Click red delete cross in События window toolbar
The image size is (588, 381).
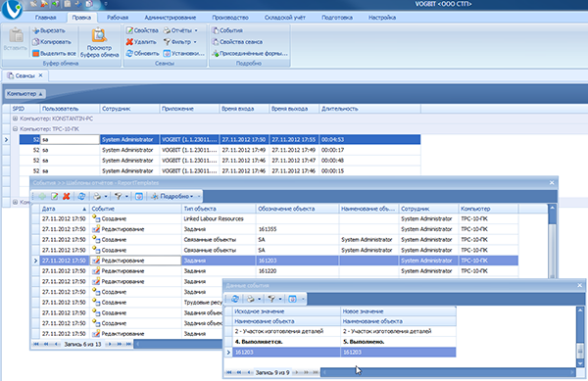coord(67,196)
